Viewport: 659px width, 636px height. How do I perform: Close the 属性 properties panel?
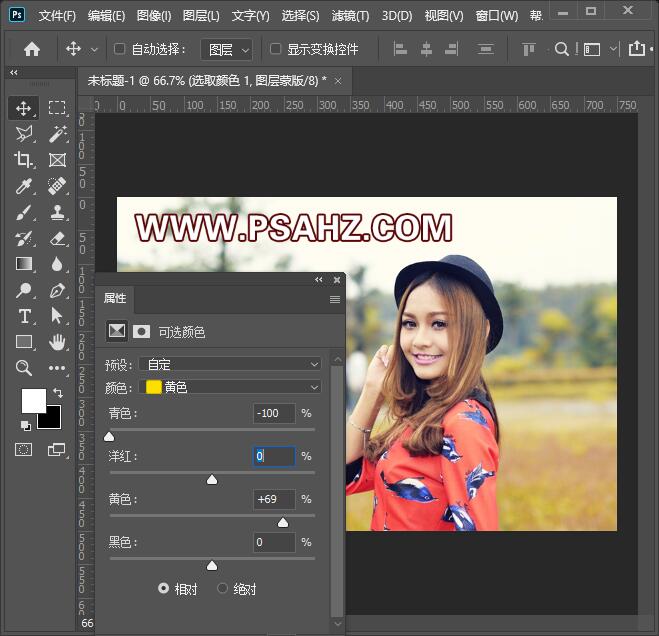click(x=337, y=280)
